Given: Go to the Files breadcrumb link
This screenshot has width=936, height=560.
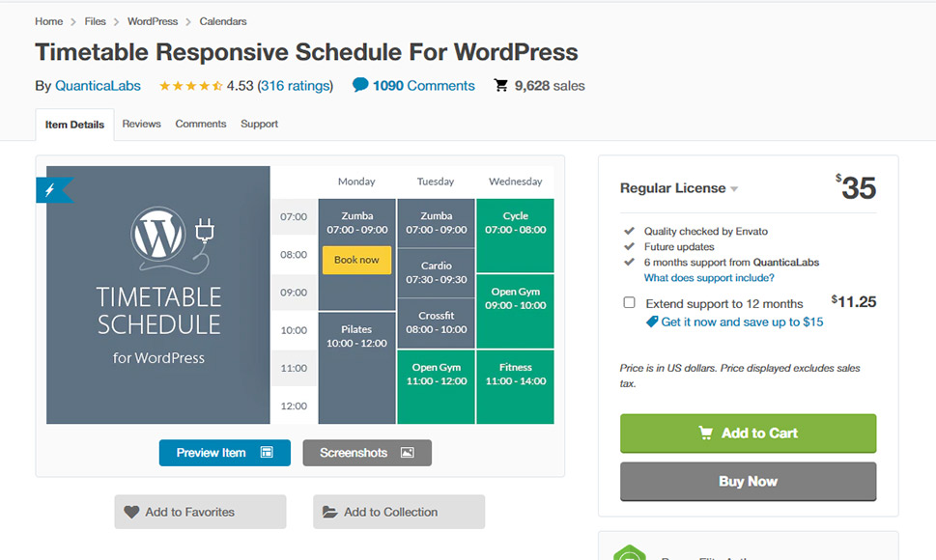Looking at the screenshot, I should coord(95,21).
